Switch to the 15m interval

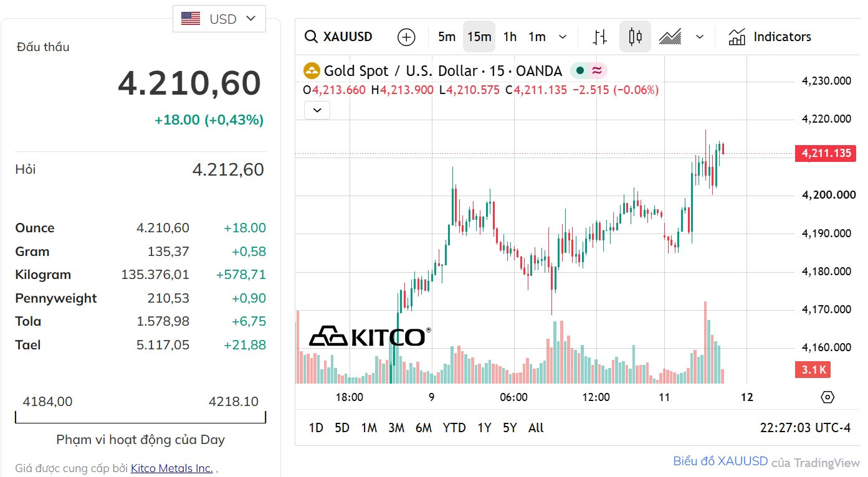pos(479,37)
